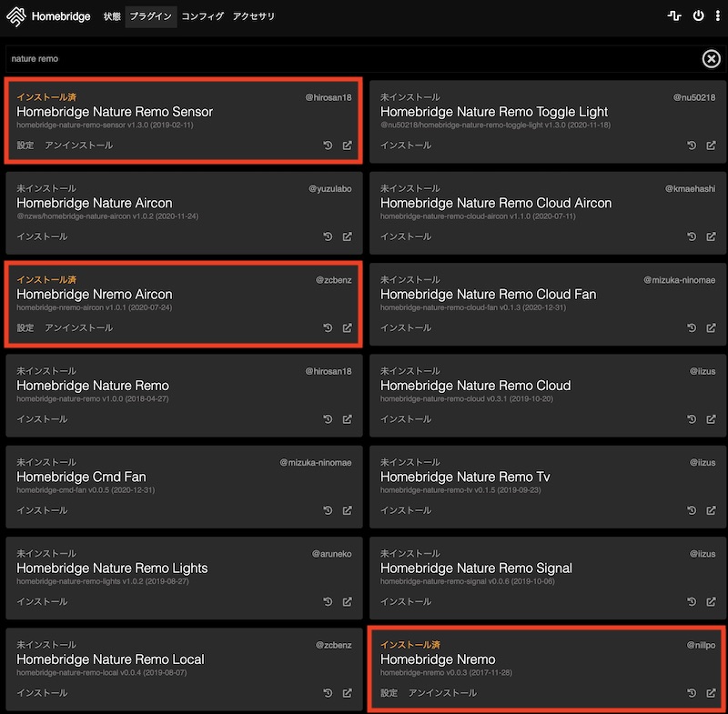The width and height of the screenshot is (728, 714).
Task: Click アンインストール on homebridge-nremo v0.0.3 card
Action: tap(442, 693)
